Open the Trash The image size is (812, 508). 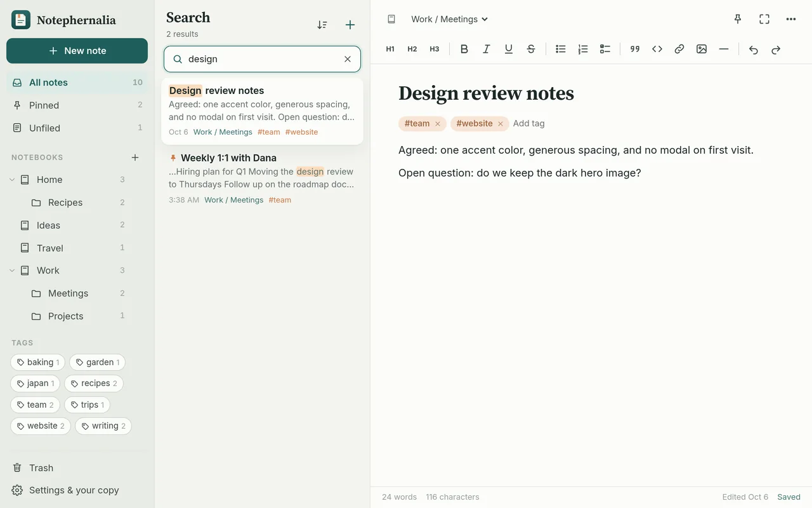pos(77,468)
